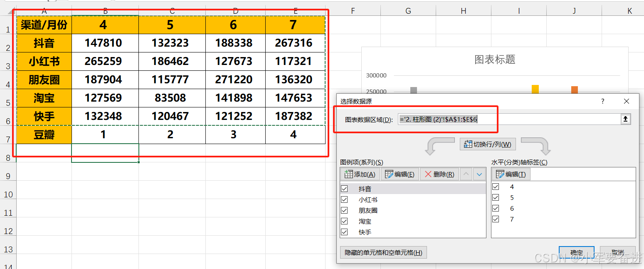Viewport: 644px width, 269px height.
Task: Close the Select Data Source dialog
Action: [x=627, y=101]
